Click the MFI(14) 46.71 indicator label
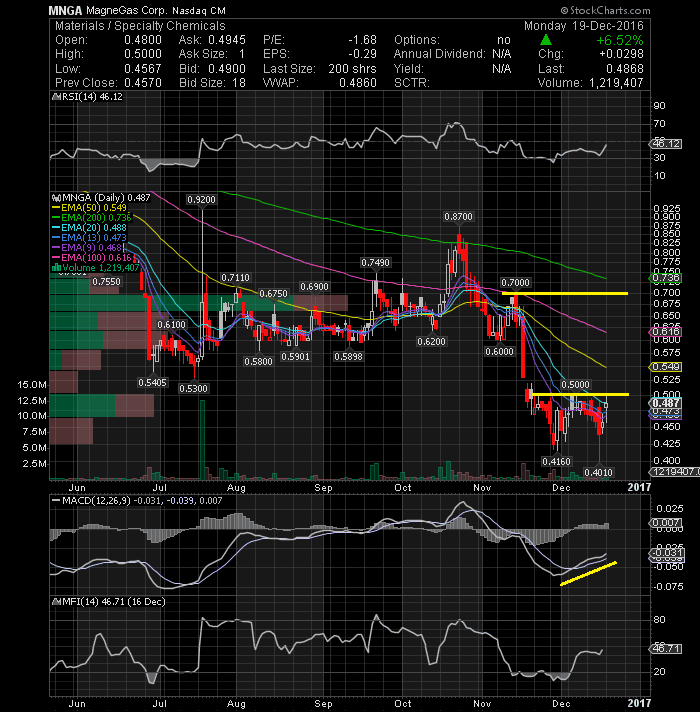 click(x=109, y=602)
